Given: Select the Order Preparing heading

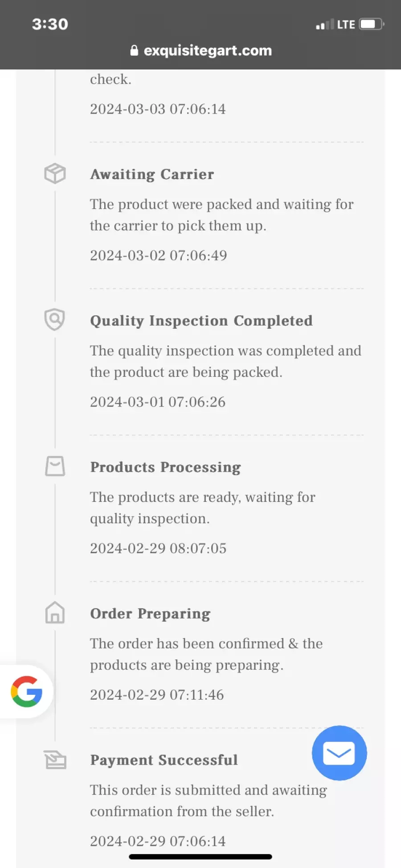Looking at the screenshot, I should 150,614.
